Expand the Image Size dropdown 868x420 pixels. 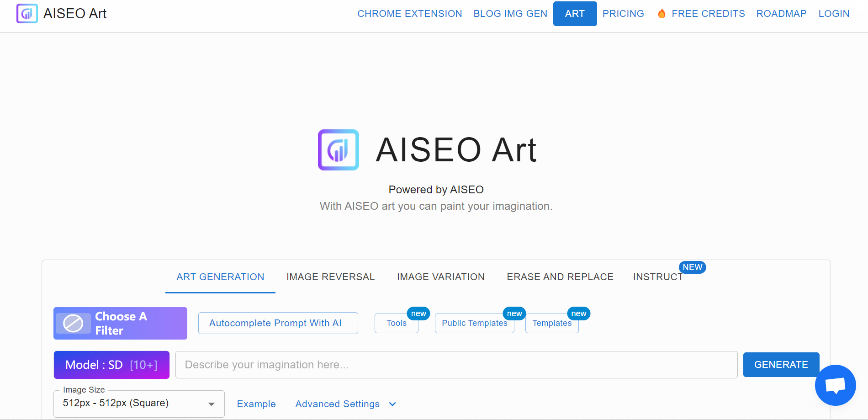pos(139,404)
